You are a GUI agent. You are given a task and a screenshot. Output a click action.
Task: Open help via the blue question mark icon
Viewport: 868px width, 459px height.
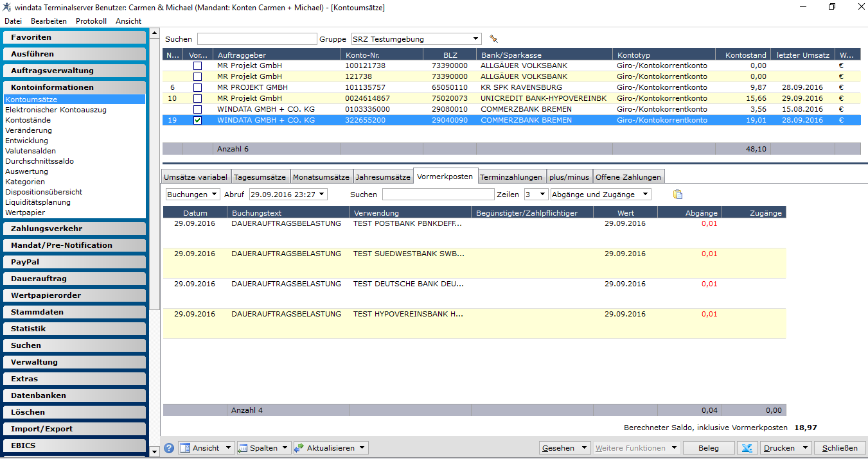[x=169, y=448]
